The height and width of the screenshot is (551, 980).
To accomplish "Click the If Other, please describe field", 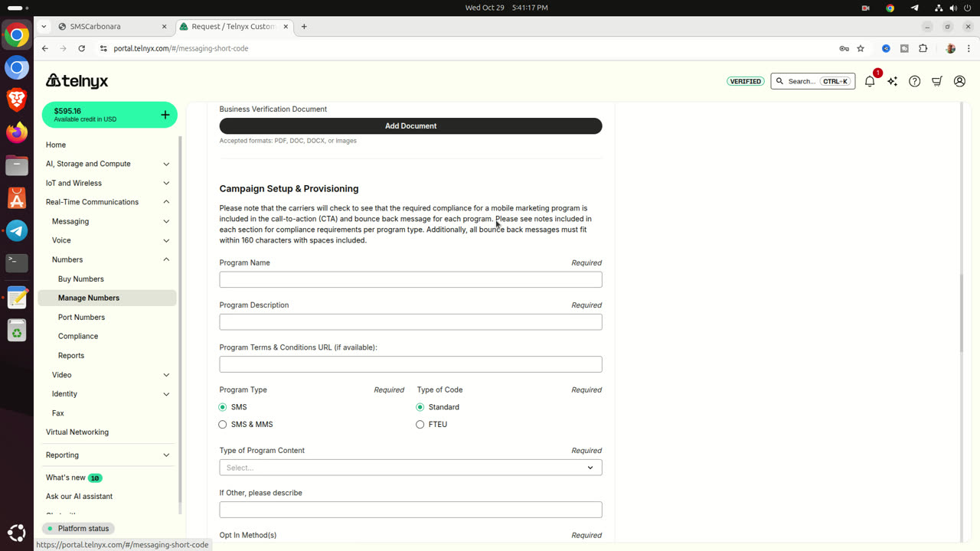I will (410, 510).
